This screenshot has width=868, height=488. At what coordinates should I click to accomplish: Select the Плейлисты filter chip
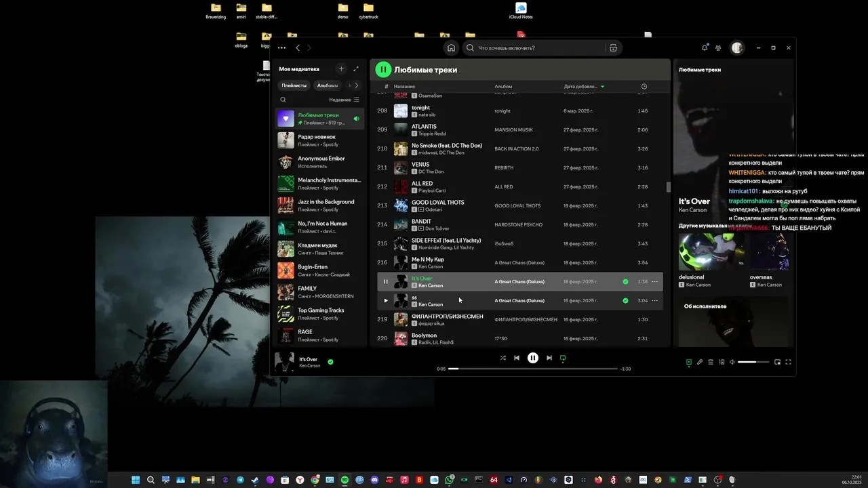[294, 85]
